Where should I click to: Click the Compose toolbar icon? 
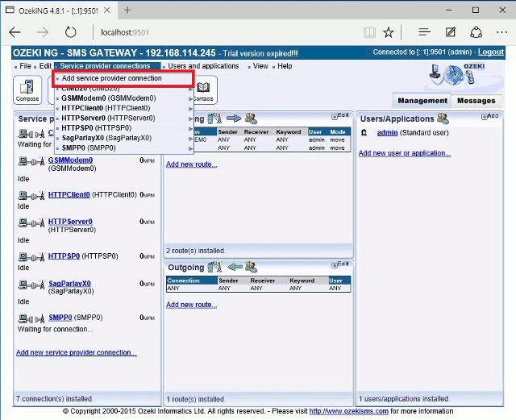tap(27, 89)
